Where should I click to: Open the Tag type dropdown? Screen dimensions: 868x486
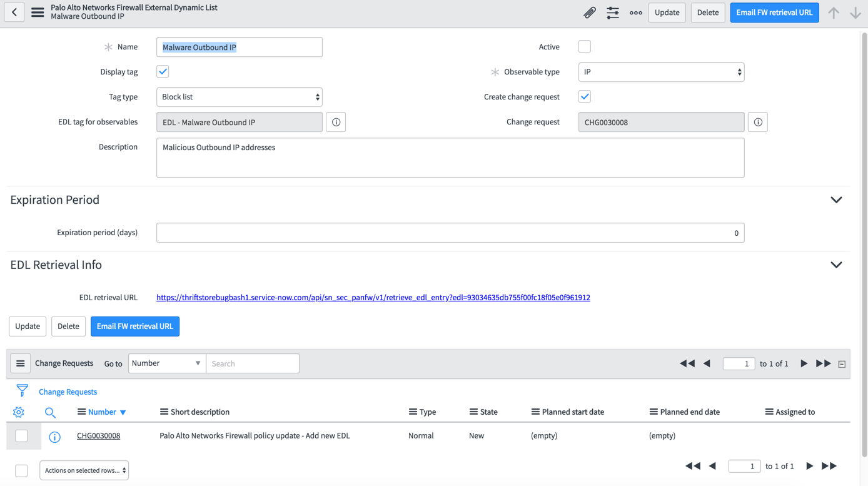click(240, 97)
